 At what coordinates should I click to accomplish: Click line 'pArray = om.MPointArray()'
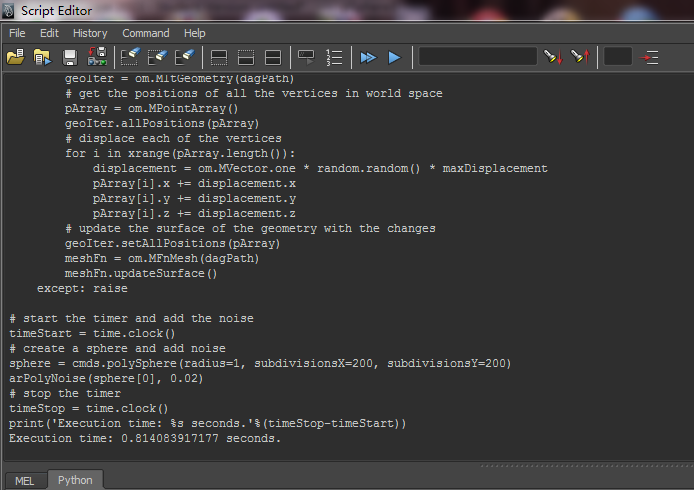[151, 108]
